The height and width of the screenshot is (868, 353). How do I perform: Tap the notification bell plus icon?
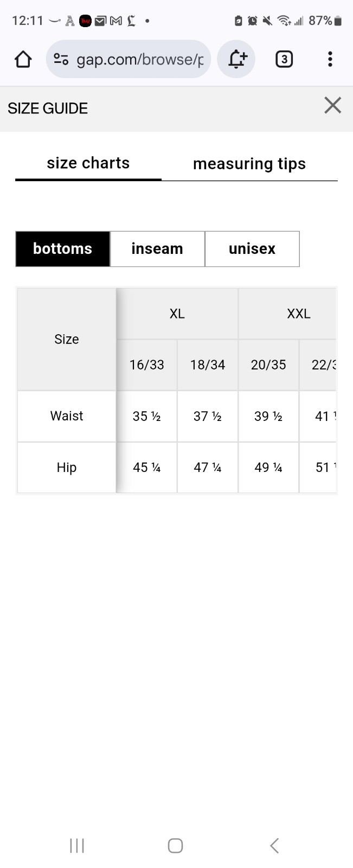pyautogui.click(x=236, y=59)
